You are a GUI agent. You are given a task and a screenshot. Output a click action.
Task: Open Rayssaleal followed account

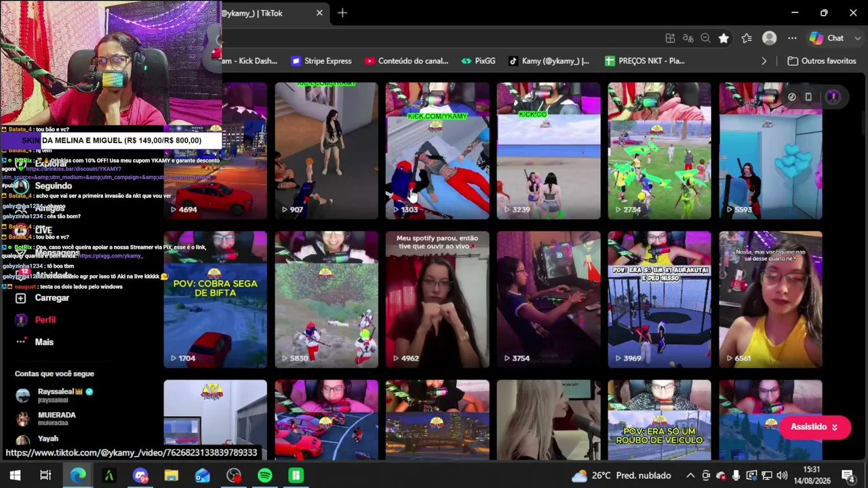point(54,395)
